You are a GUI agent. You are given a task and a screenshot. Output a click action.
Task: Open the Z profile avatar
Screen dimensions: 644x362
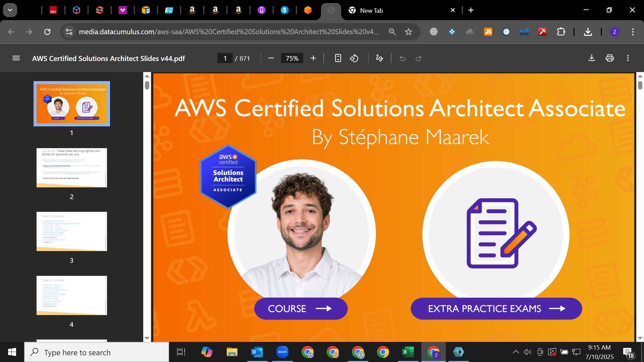click(x=614, y=32)
